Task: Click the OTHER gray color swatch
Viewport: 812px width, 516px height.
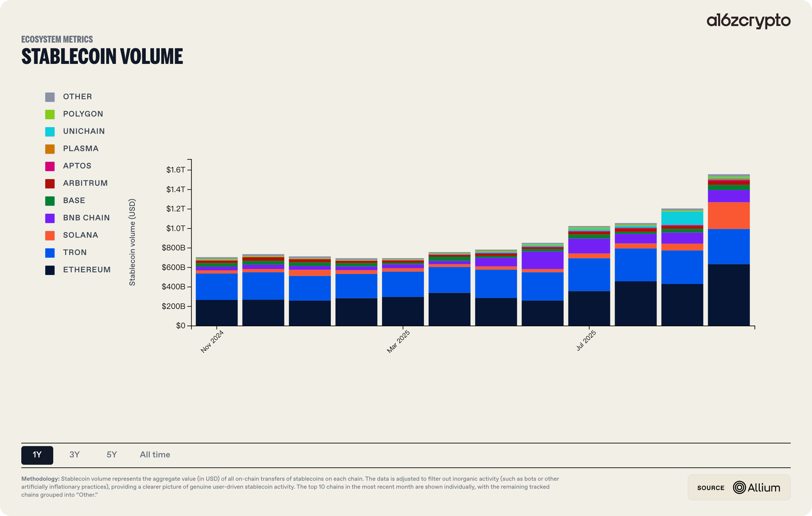Action: 50,97
